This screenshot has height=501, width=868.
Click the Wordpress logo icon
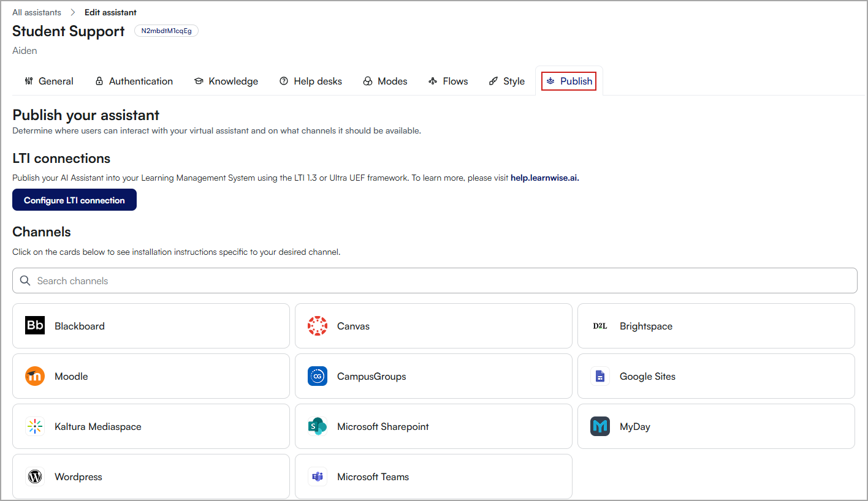[35, 477]
